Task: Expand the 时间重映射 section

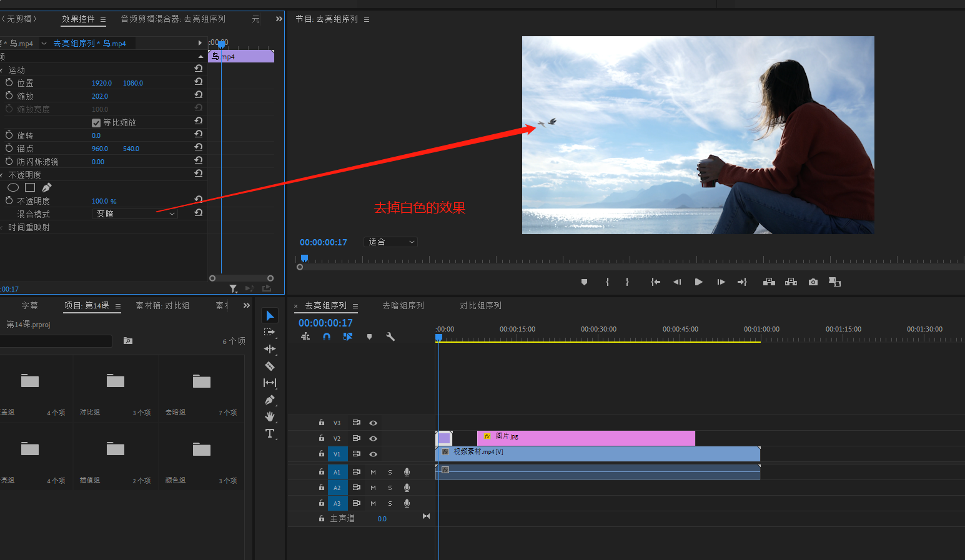Action: (2, 228)
